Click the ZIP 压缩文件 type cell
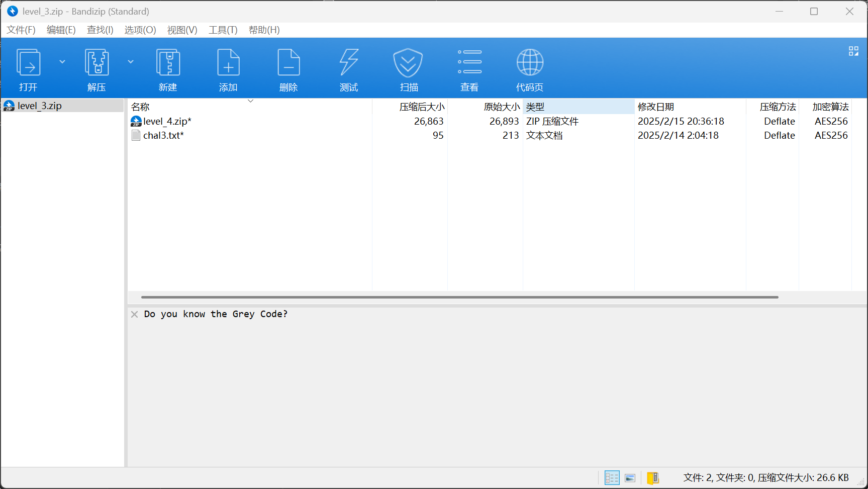Viewport: 868px width, 489px height. pos(552,121)
